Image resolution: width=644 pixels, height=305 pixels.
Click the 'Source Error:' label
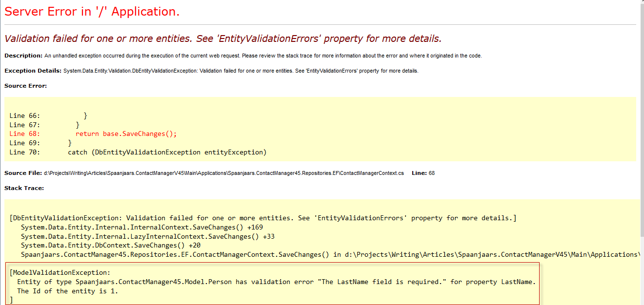(x=25, y=86)
